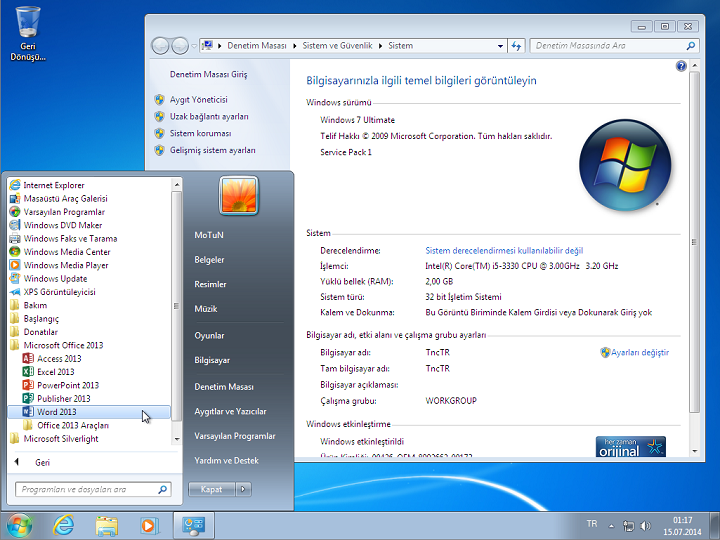The width and height of the screenshot is (720, 540).
Task: Open the shutdown options arrow
Action: pyautogui.click(x=243, y=489)
